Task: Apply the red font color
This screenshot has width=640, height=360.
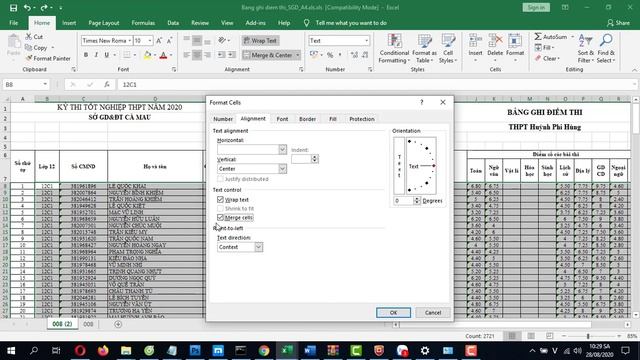Action: [163, 55]
